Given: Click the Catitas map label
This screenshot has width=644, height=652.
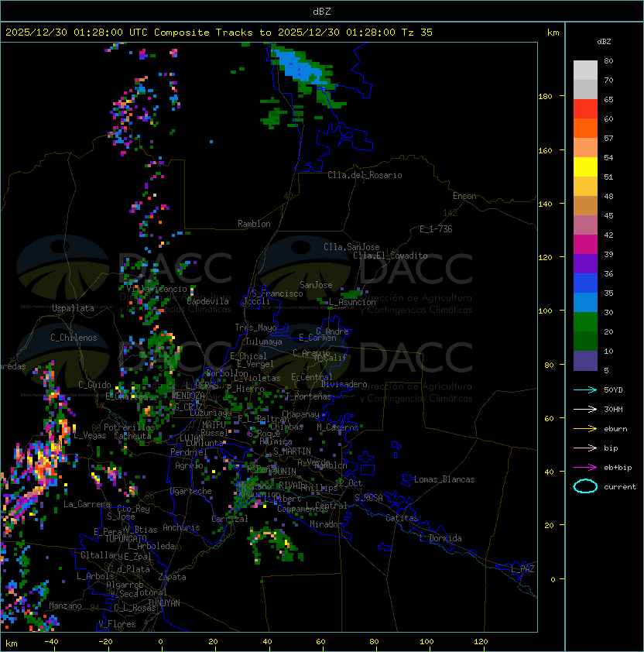Looking at the screenshot, I should (x=402, y=518).
